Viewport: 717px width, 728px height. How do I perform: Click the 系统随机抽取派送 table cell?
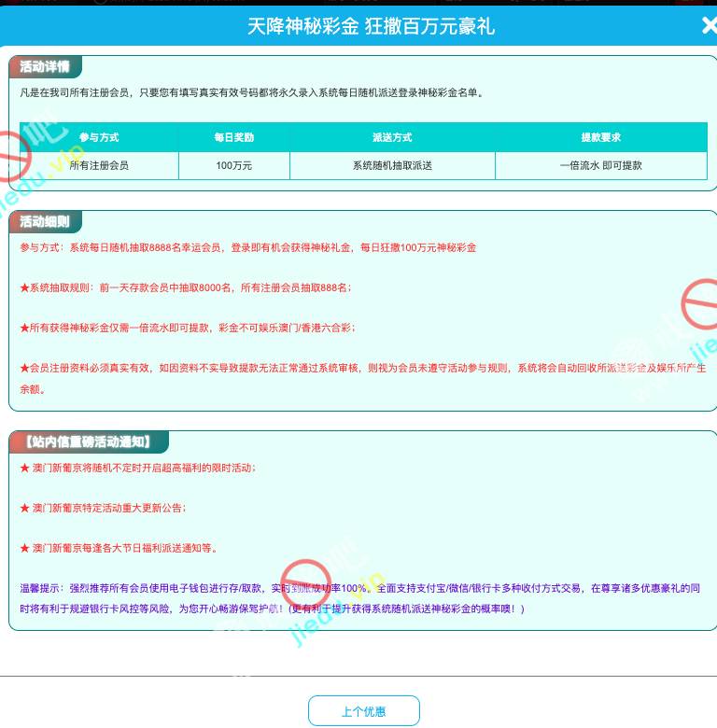click(392, 165)
